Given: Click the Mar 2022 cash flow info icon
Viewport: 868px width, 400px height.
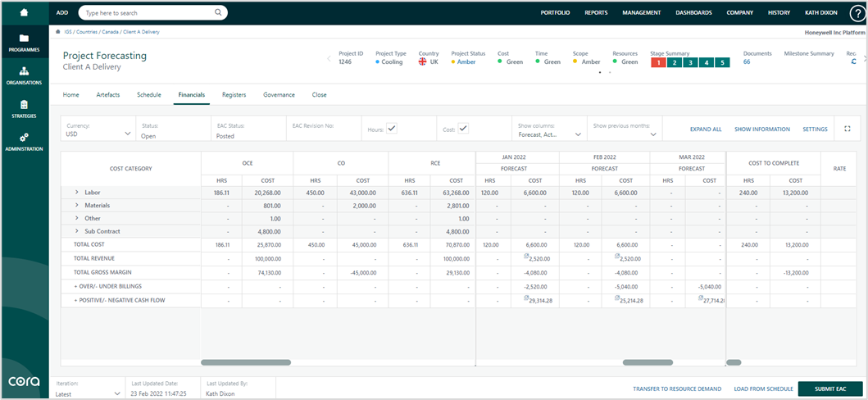Looking at the screenshot, I should [x=702, y=298].
